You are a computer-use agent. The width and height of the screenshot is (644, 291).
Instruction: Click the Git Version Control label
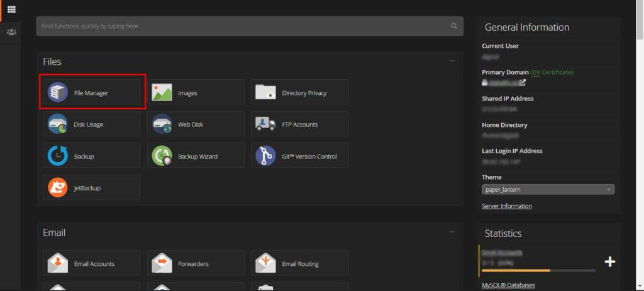[x=309, y=156]
